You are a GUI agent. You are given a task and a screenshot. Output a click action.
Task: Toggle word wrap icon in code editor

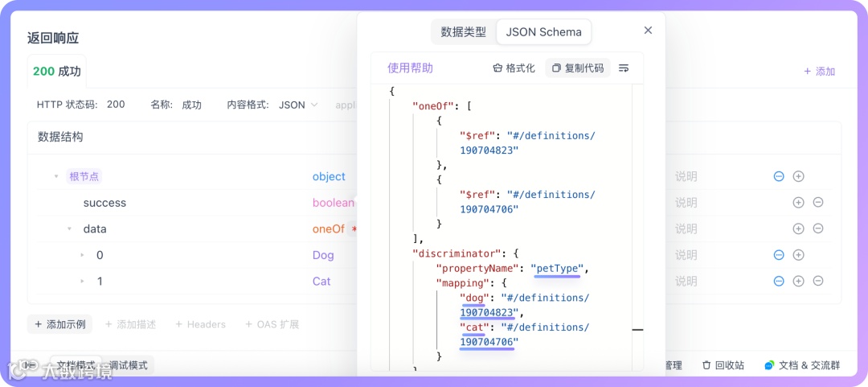click(x=624, y=68)
